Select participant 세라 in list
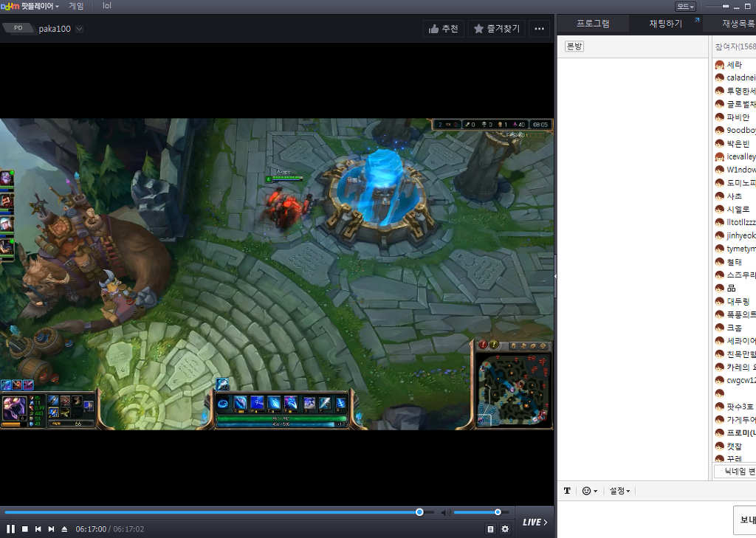756x538 pixels. click(735, 65)
